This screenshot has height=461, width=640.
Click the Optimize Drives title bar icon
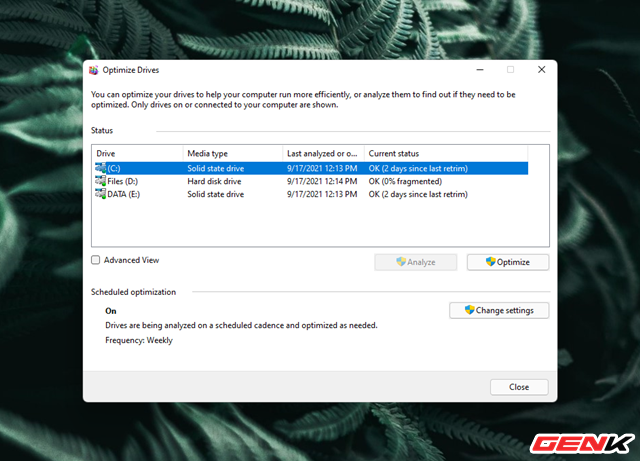click(94, 71)
